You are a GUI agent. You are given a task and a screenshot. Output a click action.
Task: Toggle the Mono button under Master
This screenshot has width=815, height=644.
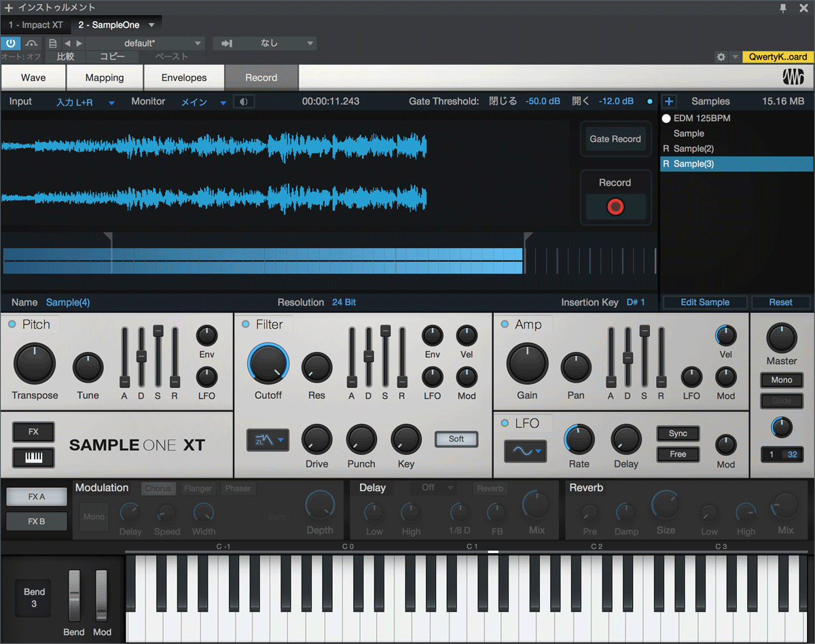coord(782,380)
